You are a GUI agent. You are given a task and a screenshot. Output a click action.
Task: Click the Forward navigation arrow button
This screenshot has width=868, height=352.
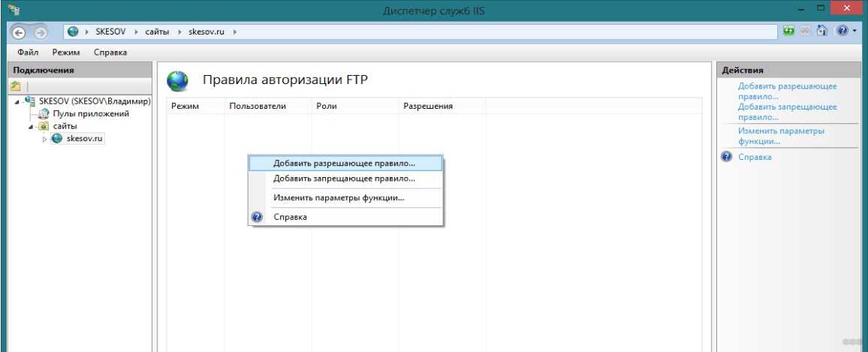pos(41,32)
